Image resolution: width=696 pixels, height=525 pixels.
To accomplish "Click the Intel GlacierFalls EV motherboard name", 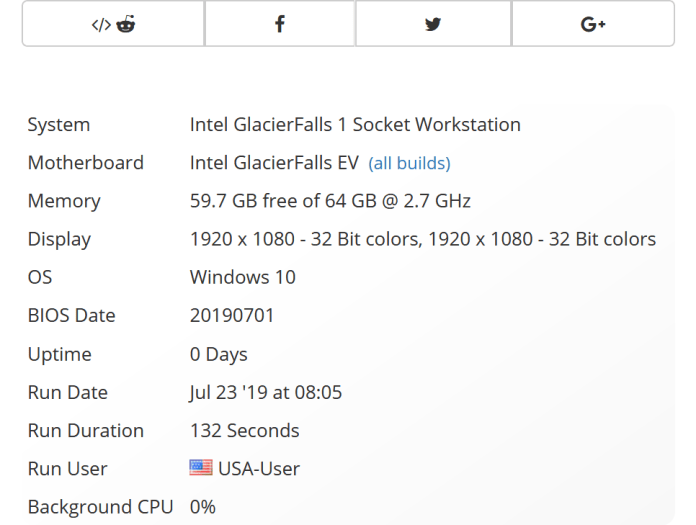I will (x=274, y=162).
